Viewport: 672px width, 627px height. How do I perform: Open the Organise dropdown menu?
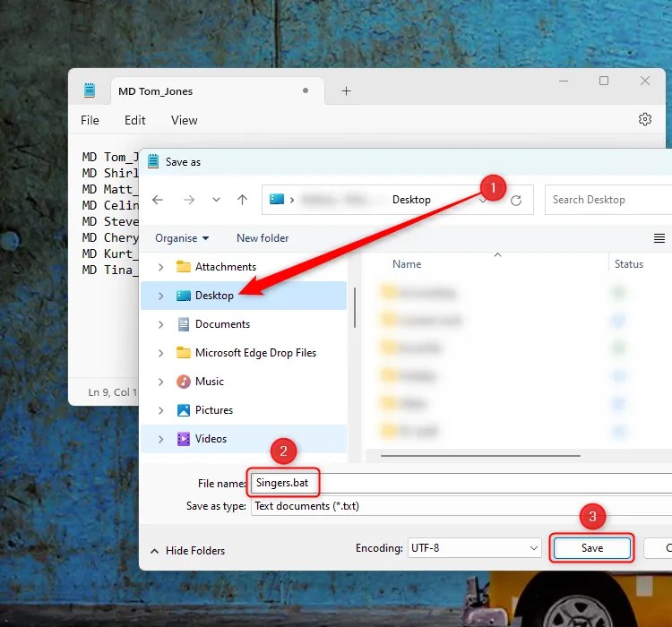(x=182, y=238)
